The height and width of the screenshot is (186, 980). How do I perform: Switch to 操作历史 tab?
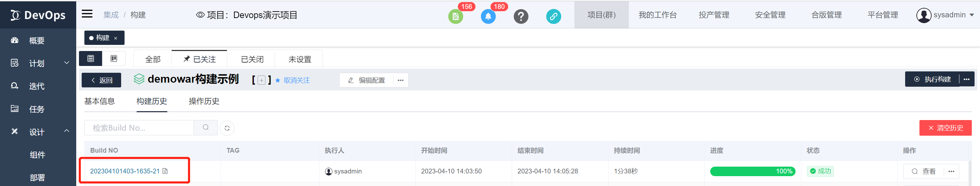coord(204,101)
